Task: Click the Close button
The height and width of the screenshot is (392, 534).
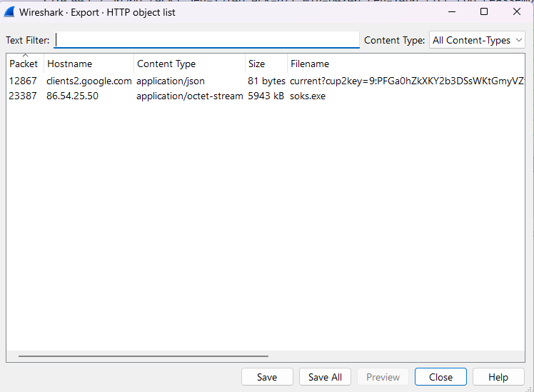Action: click(440, 377)
